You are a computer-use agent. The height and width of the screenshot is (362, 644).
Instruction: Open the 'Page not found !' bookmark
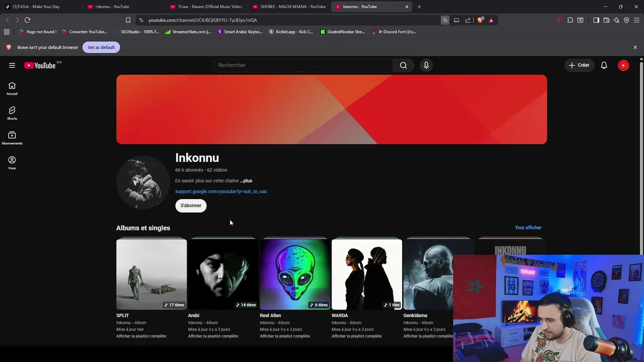click(x=38, y=32)
